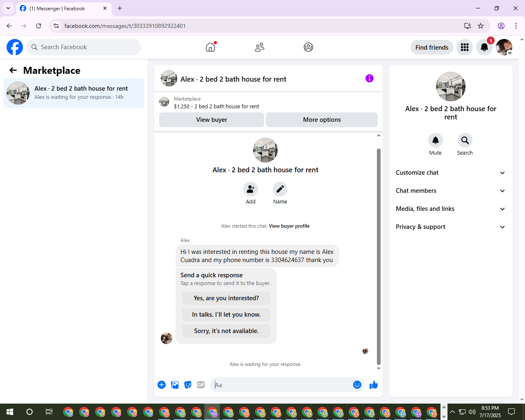Expand Media, files and links section
The image size is (525, 420).
pyautogui.click(x=451, y=209)
